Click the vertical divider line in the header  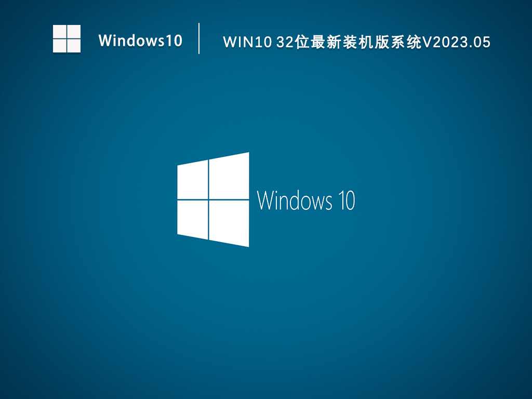[199, 38]
